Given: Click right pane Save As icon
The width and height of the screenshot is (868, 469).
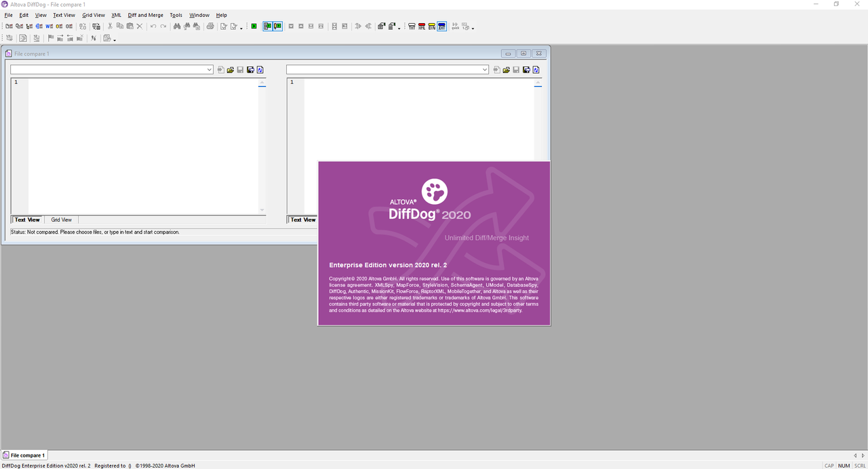Looking at the screenshot, I should pyautogui.click(x=526, y=70).
